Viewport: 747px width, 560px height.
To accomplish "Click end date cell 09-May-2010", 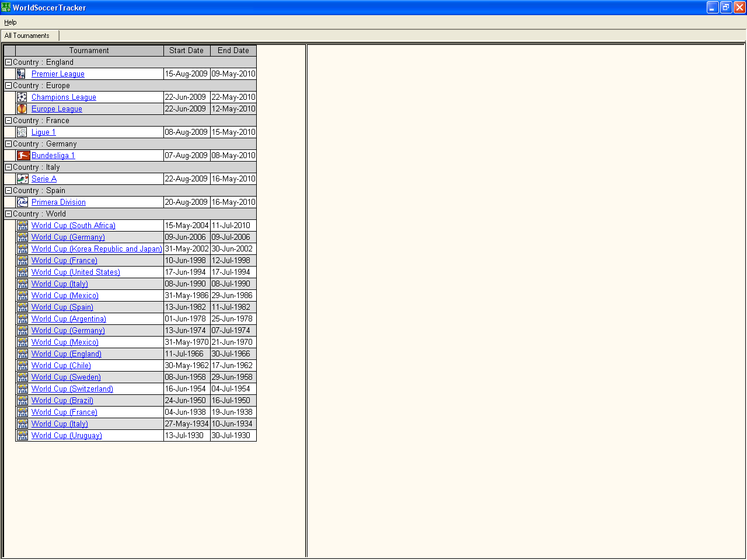I will (233, 74).
